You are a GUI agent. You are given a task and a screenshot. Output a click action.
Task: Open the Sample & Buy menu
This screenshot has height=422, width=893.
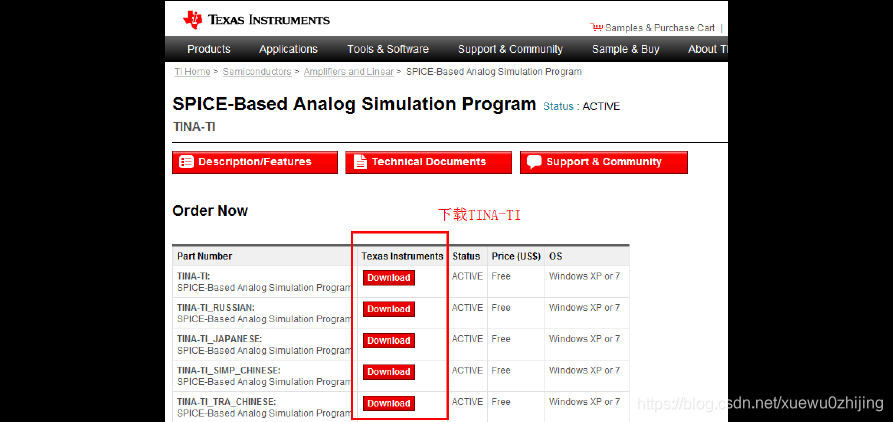[x=625, y=49]
